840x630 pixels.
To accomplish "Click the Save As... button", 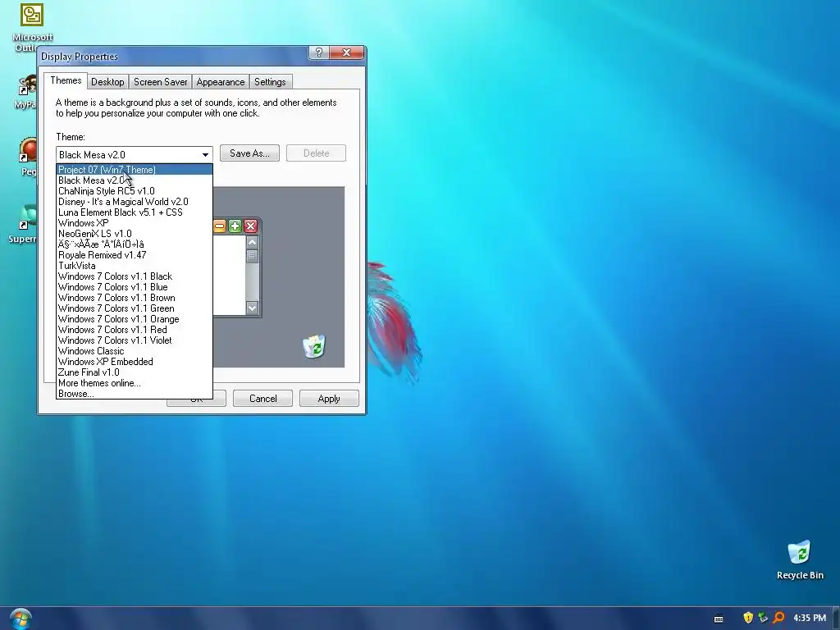I will tap(249, 153).
